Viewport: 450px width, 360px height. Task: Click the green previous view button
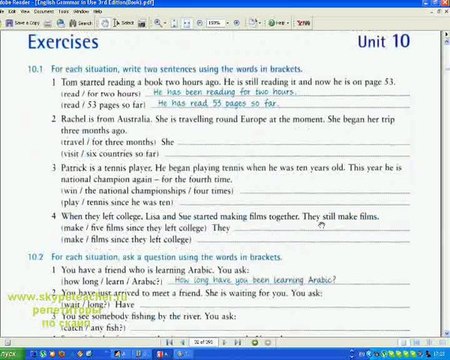coord(255,343)
